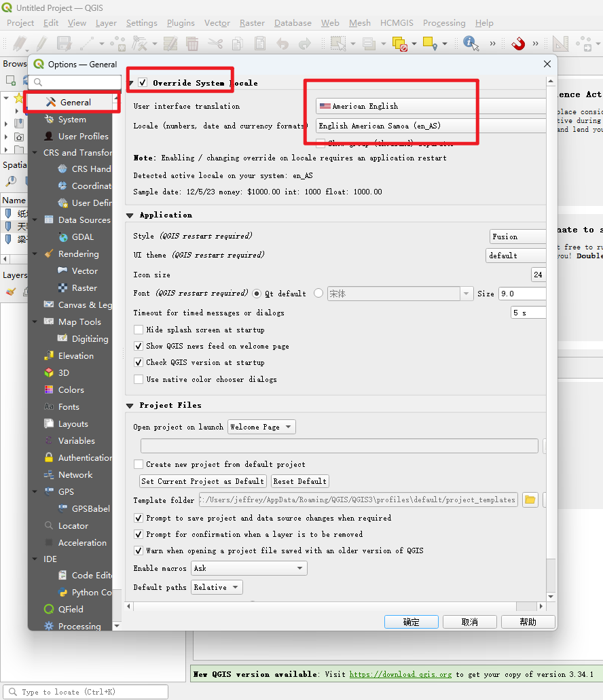Open the download.qgis.org link

point(400,674)
